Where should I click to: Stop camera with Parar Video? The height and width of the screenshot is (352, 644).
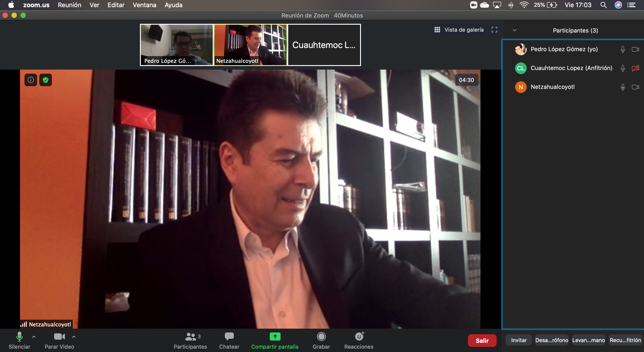pos(59,341)
